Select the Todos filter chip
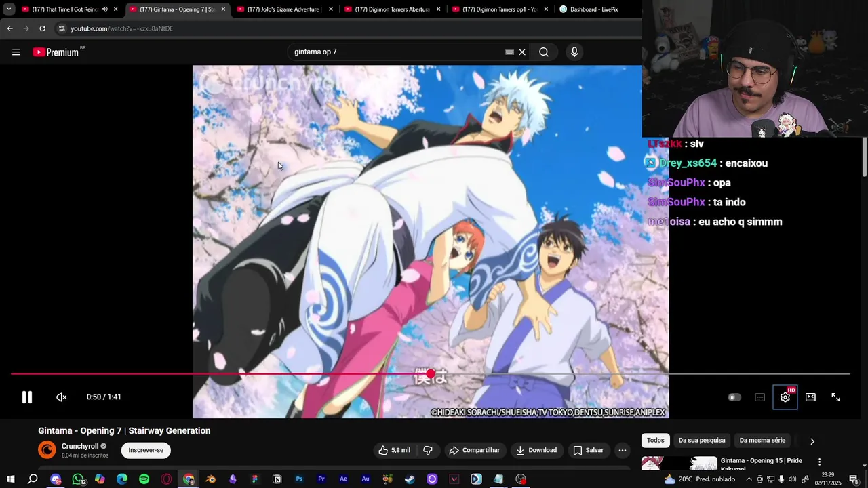 point(656,441)
